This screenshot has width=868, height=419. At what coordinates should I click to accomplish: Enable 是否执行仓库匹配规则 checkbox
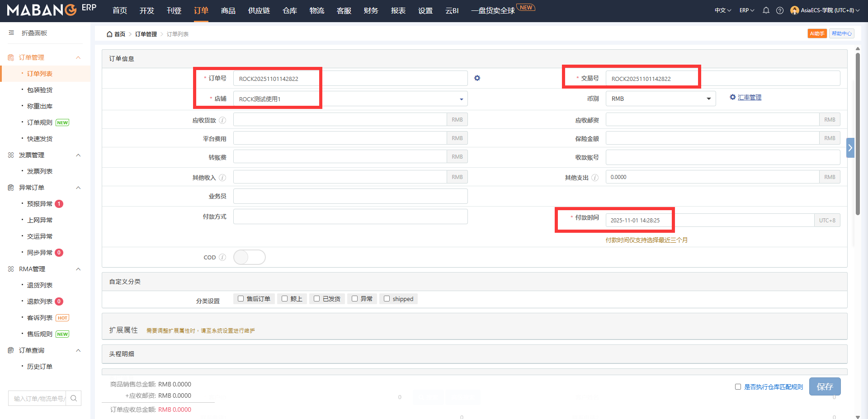click(738, 387)
